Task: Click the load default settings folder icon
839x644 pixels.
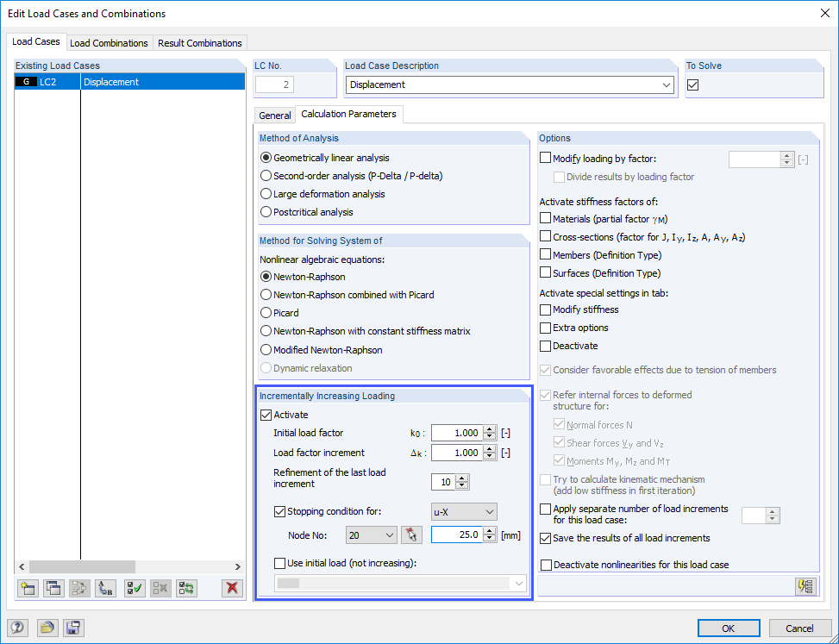Action: click(x=47, y=628)
